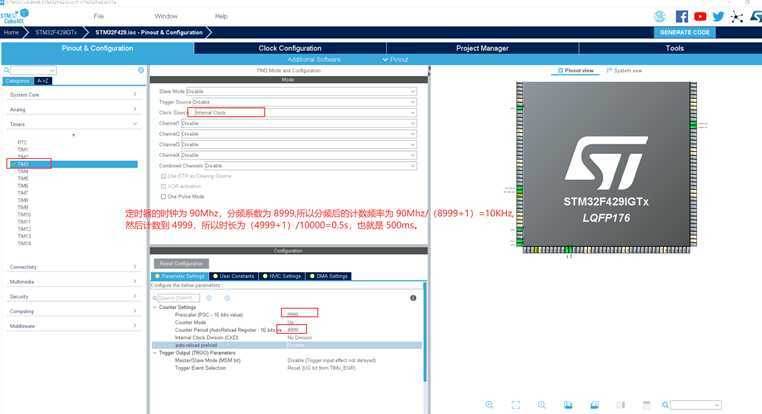Click the pin list icon in pinout toolbar
The height and width of the screenshot is (414, 762).
coord(646,404)
